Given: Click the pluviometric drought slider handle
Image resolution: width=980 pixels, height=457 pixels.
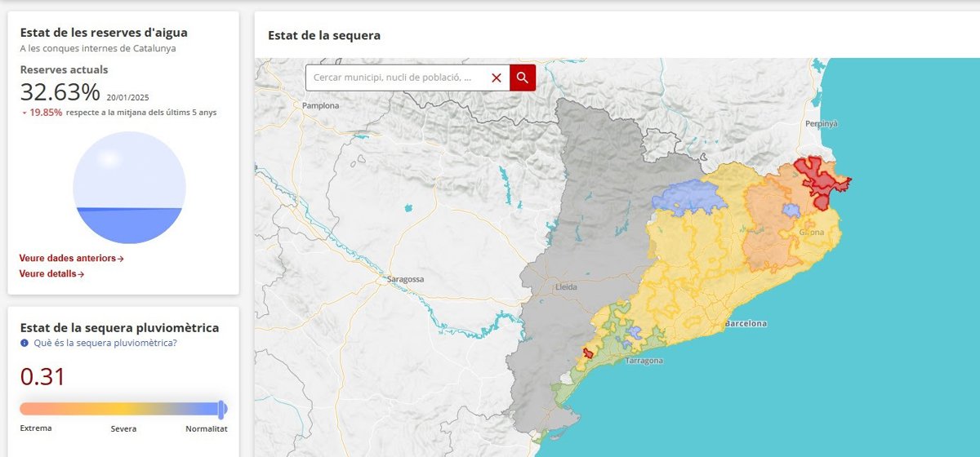Looking at the screenshot, I should click(x=221, y=409).
